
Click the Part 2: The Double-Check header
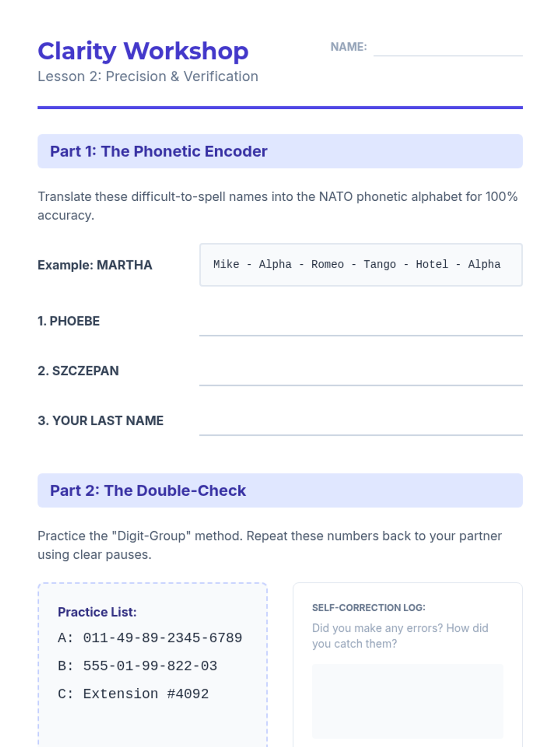280,491
